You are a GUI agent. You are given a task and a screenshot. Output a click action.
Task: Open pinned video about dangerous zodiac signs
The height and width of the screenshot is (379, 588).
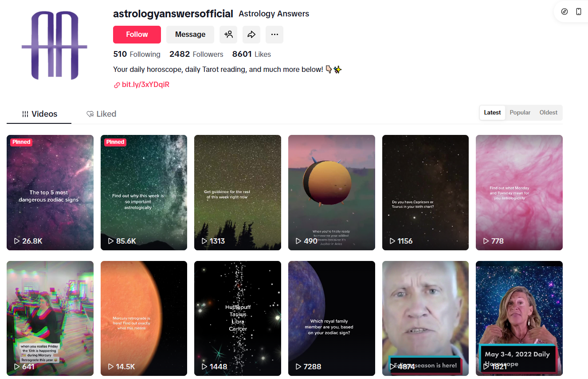pos(50,193)
